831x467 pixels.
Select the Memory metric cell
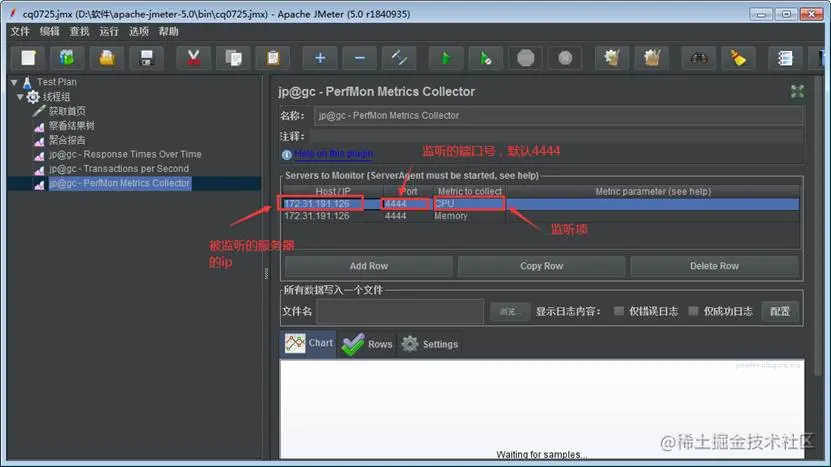469,216
